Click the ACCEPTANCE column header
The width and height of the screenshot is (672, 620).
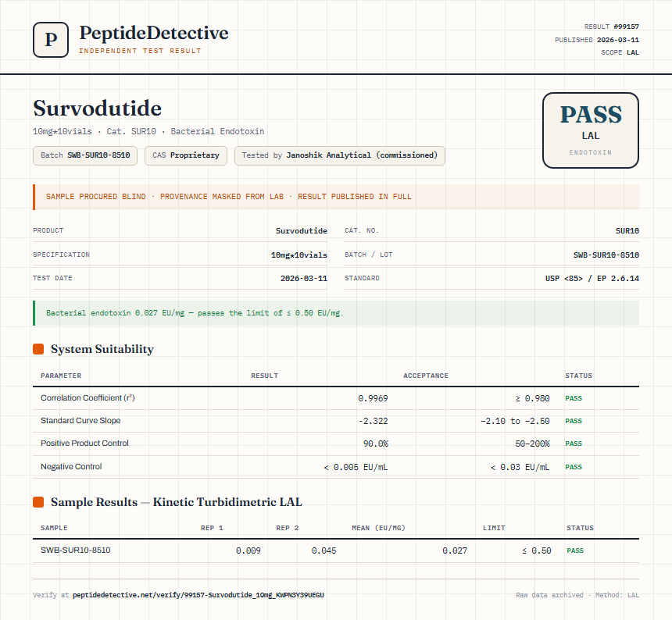tap(426, 376)
